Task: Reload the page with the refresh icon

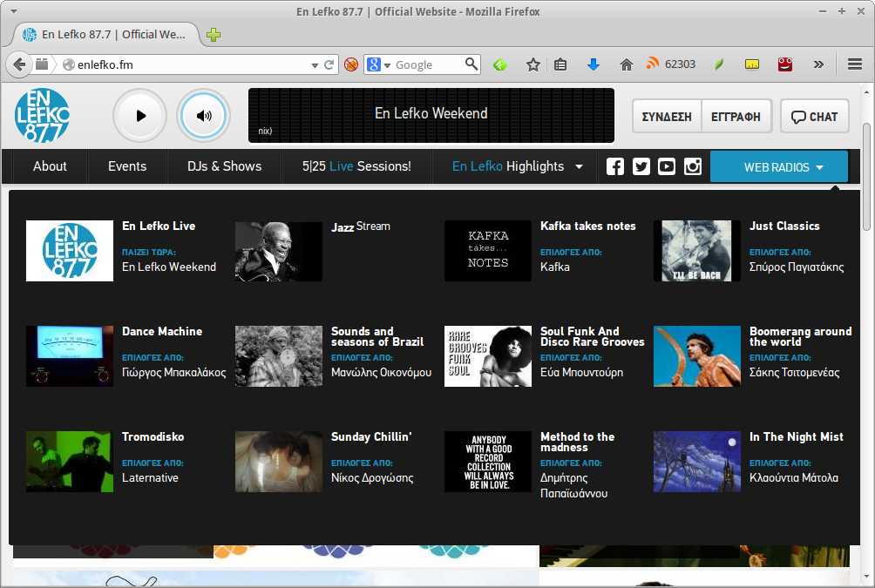Action: (329, 64)
